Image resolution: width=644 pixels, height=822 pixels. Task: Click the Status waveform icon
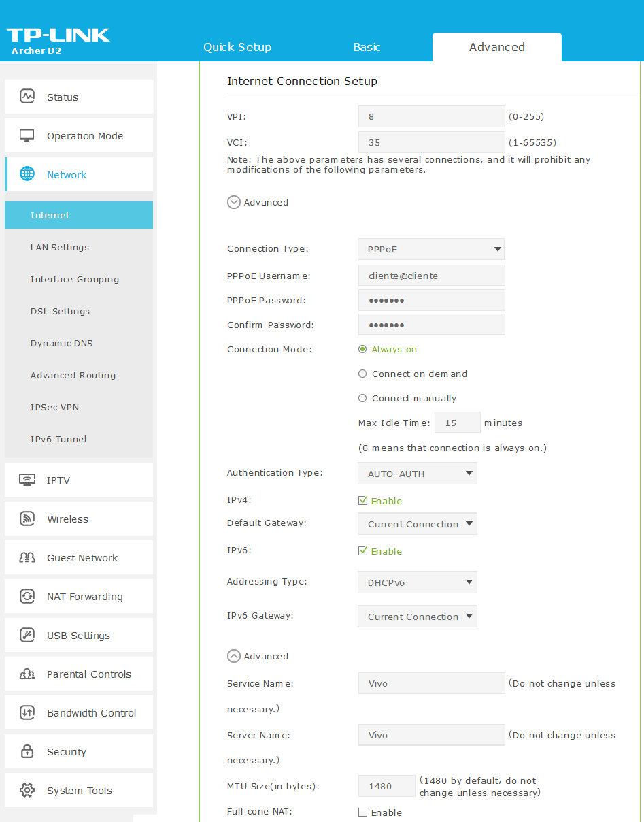[x=27, y=97]
